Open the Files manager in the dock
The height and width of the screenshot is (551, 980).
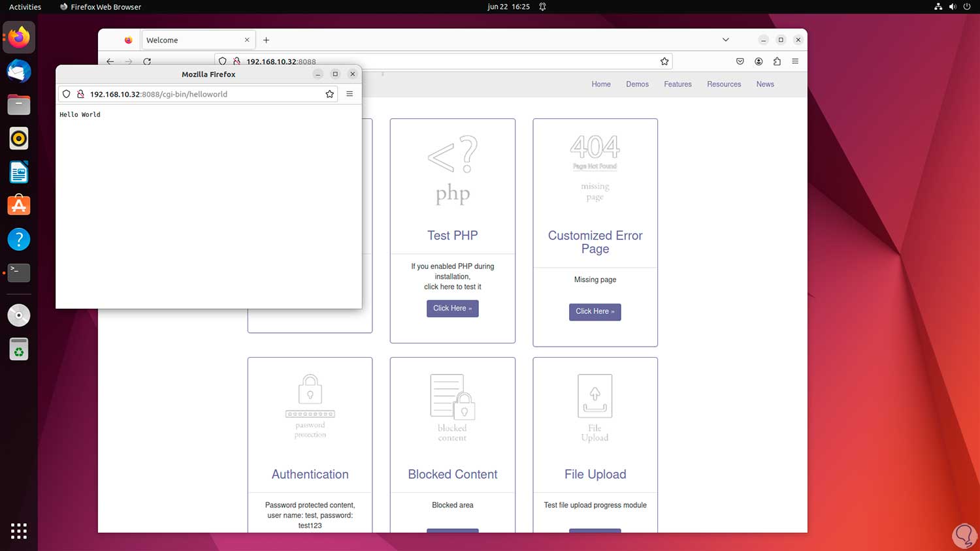[19, 104]
